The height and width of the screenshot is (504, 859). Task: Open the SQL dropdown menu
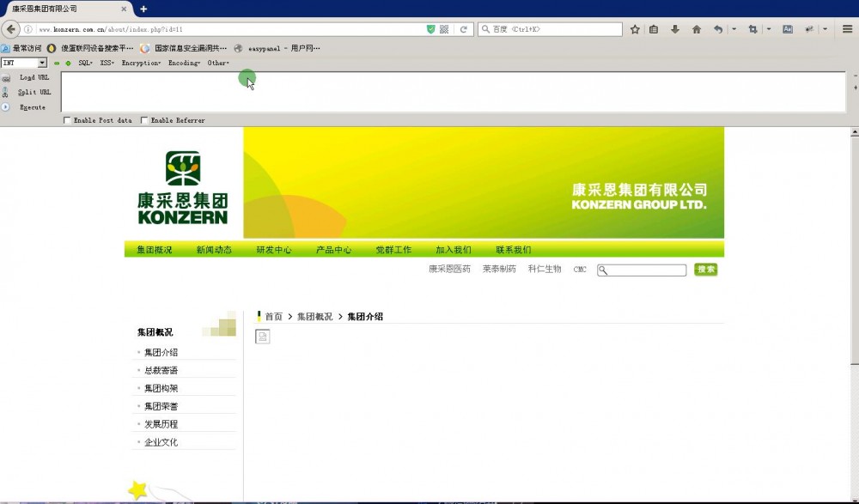[x=85, y=63]
